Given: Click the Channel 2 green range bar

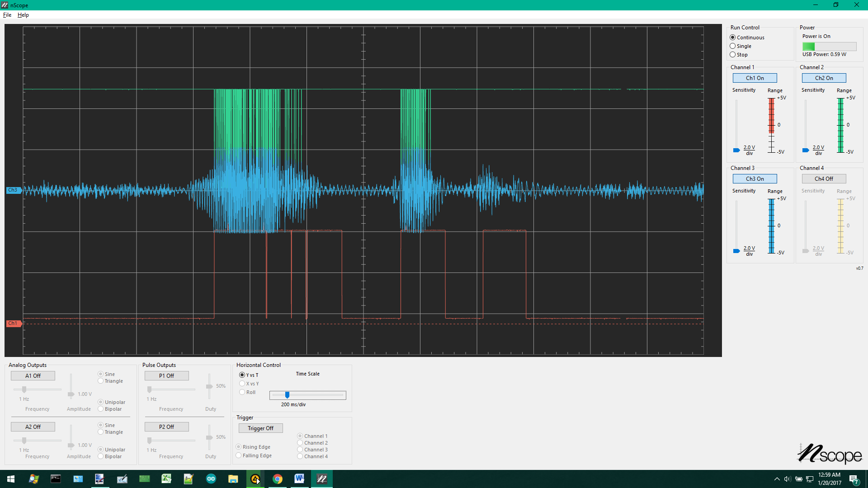Looking at the screenshot, I should pyautogui.click(x=840, y=125).
